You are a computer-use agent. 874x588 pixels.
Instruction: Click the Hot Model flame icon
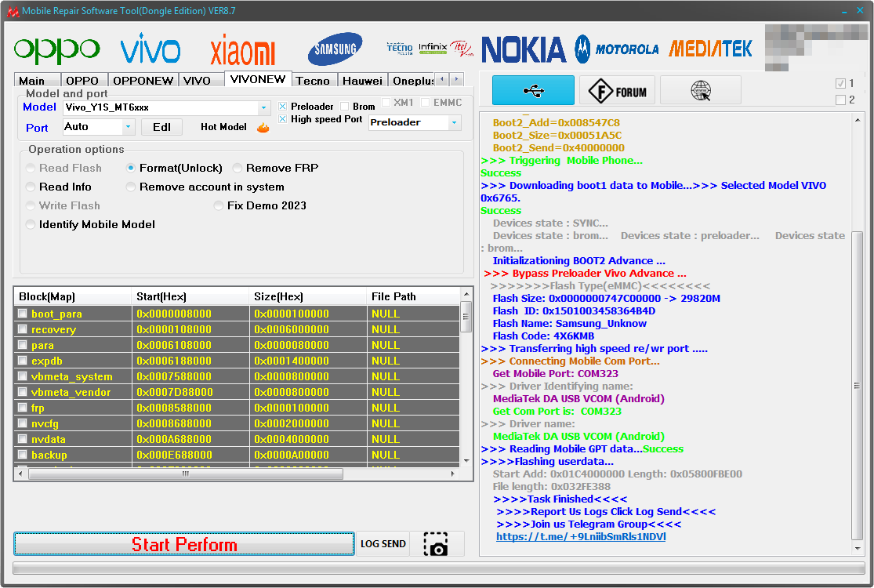[263, 128]
